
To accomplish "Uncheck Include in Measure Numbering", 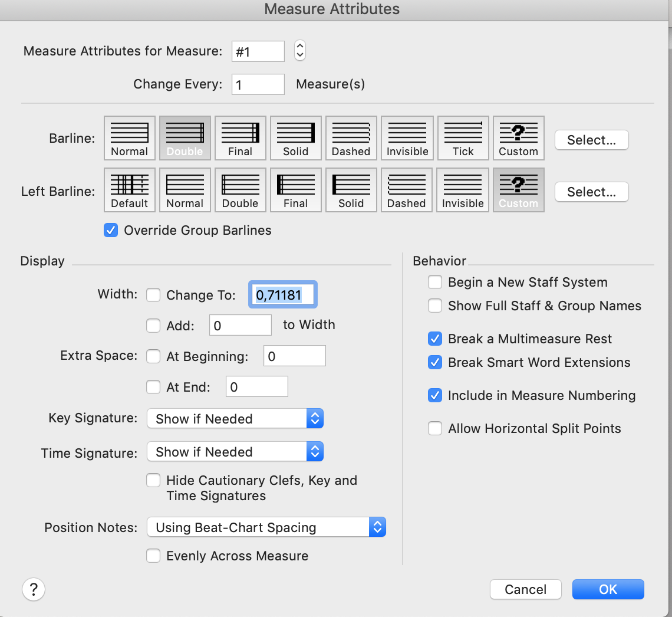I will point(435,395).
